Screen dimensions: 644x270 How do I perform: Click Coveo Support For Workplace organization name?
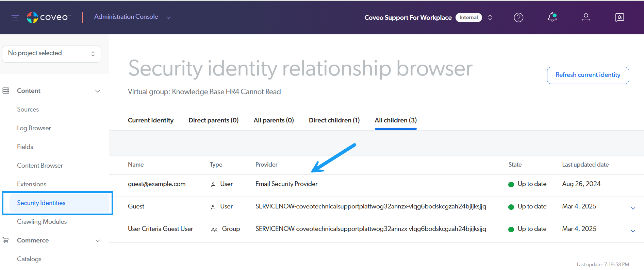pos(408,18)
